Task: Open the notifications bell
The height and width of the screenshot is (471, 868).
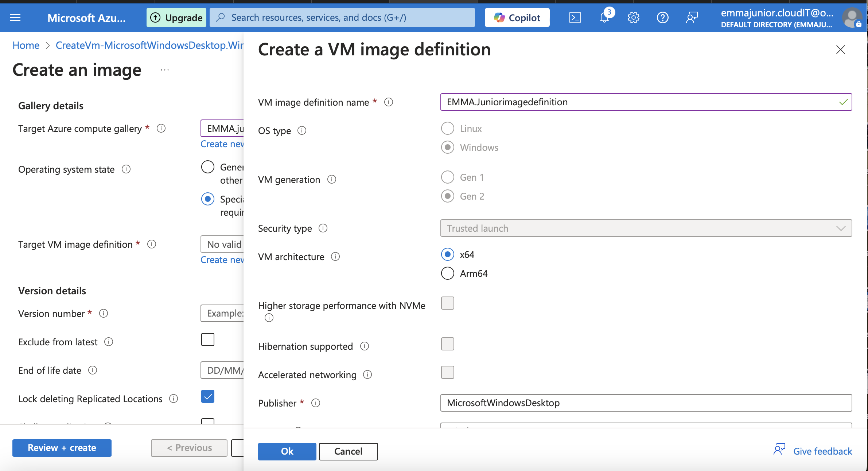Action: point(604,17)
